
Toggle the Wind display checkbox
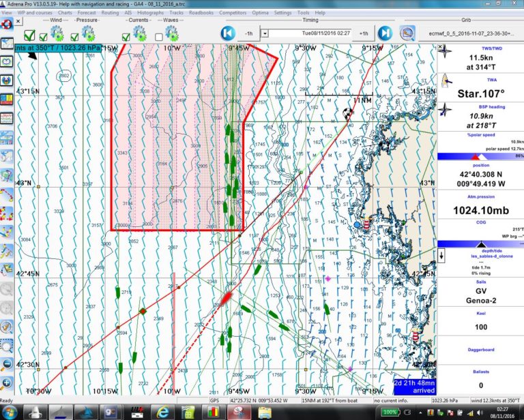click(x=43, y=37)
